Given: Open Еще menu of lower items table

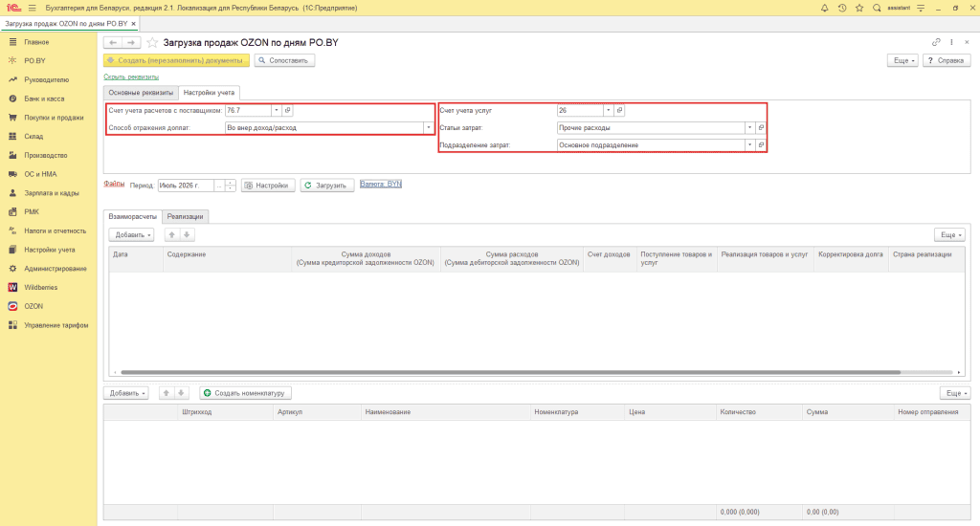Looking at the screenshot, I should (955, 393).
